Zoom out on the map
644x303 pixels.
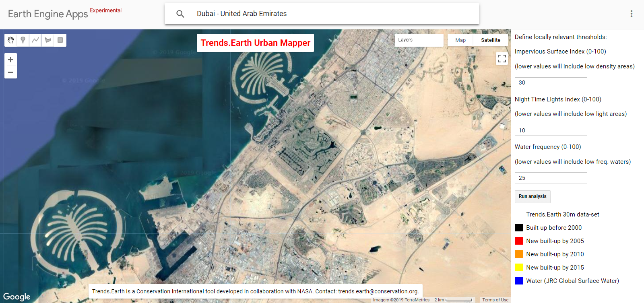(x=10, y=72)
